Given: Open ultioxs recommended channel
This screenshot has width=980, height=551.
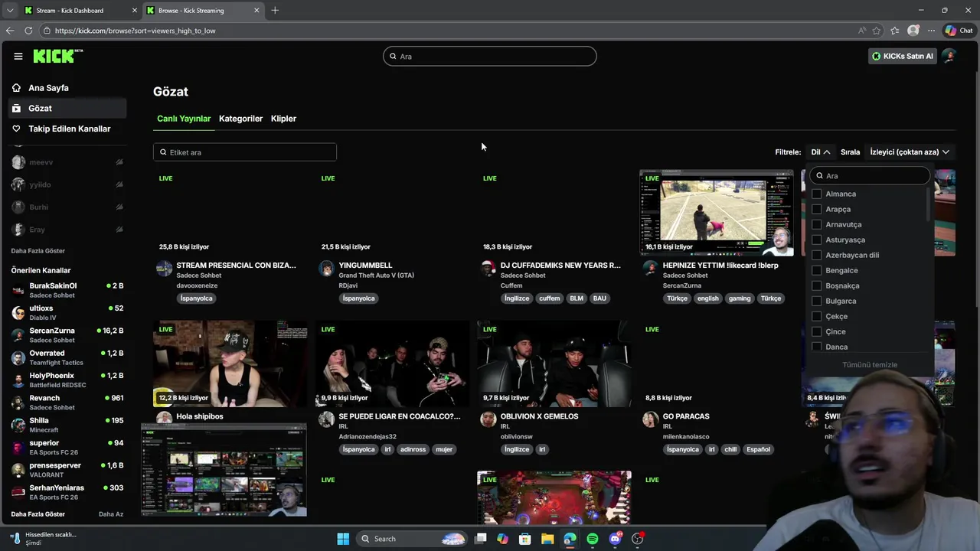Looking at the screenshot, I should click(x=67, y=312).
